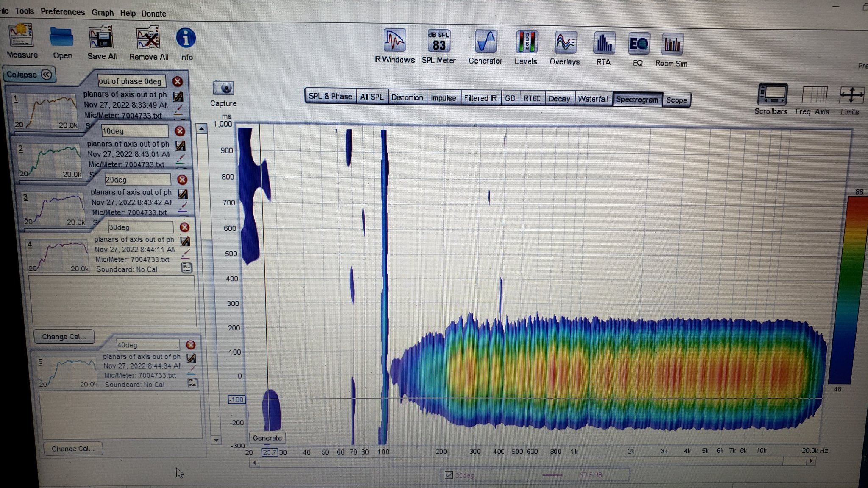Remove the 40deg measurement
The image size is (868, 488).
click(x=191, y=345)
